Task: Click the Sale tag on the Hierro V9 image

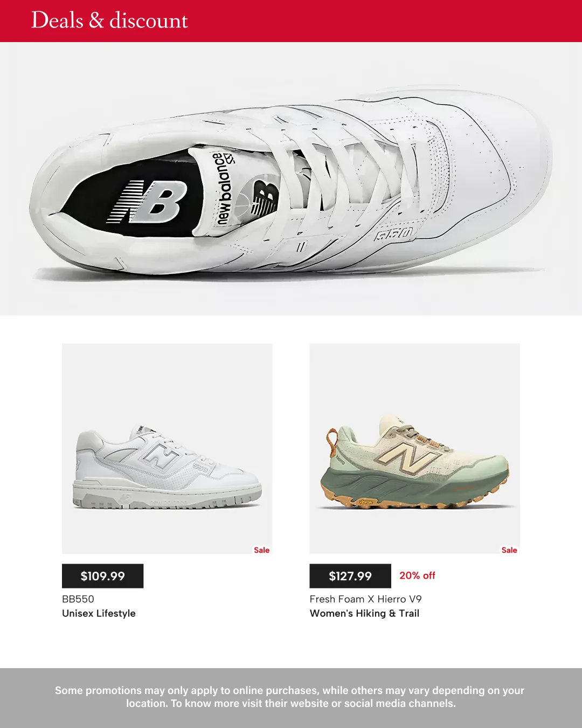Action: coord(509,550)
